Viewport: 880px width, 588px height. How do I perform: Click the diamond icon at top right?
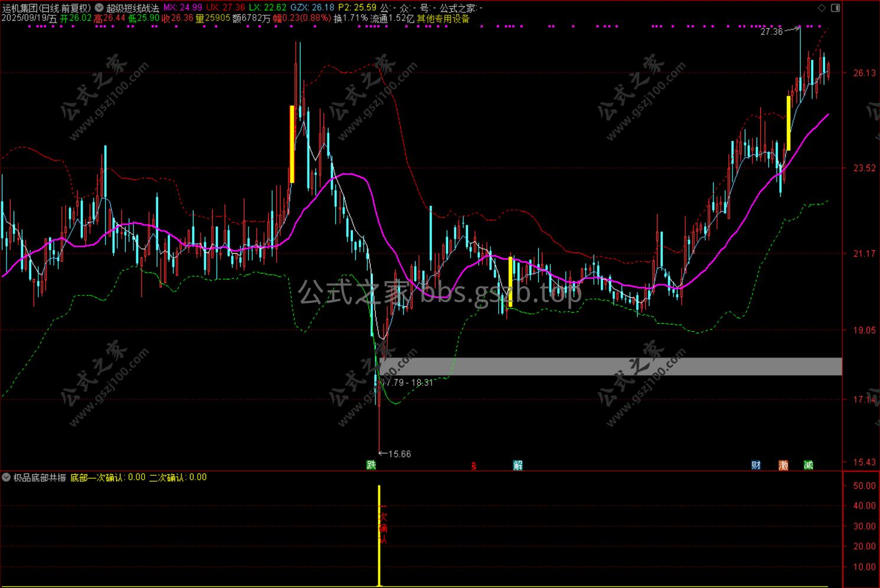tap(823, 8)
